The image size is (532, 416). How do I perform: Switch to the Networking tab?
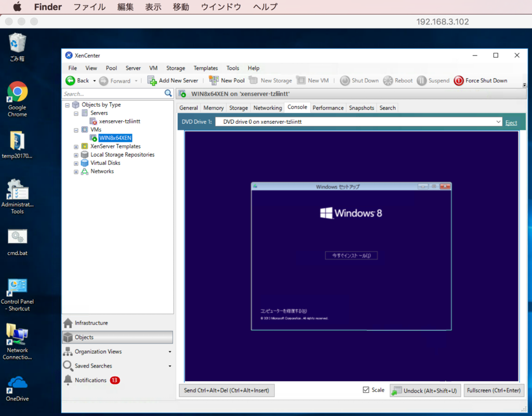pos(268,108)
